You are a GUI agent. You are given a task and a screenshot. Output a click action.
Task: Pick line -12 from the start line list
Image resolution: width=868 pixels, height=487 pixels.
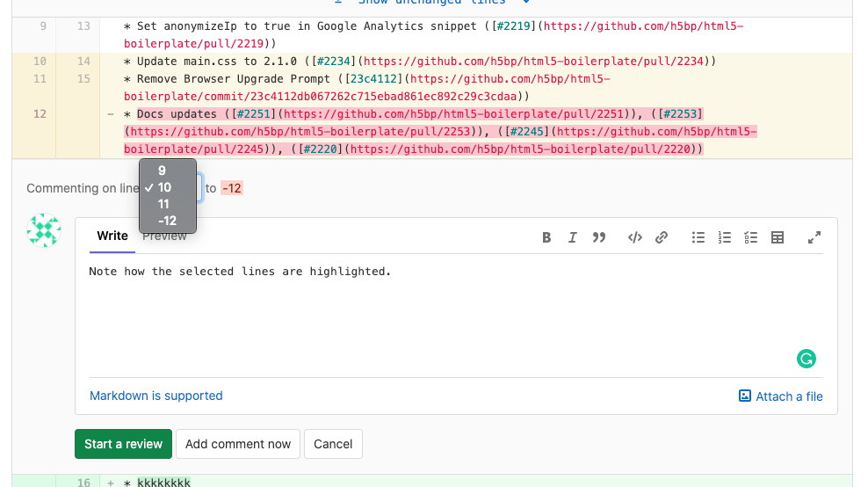pos(167,221)
